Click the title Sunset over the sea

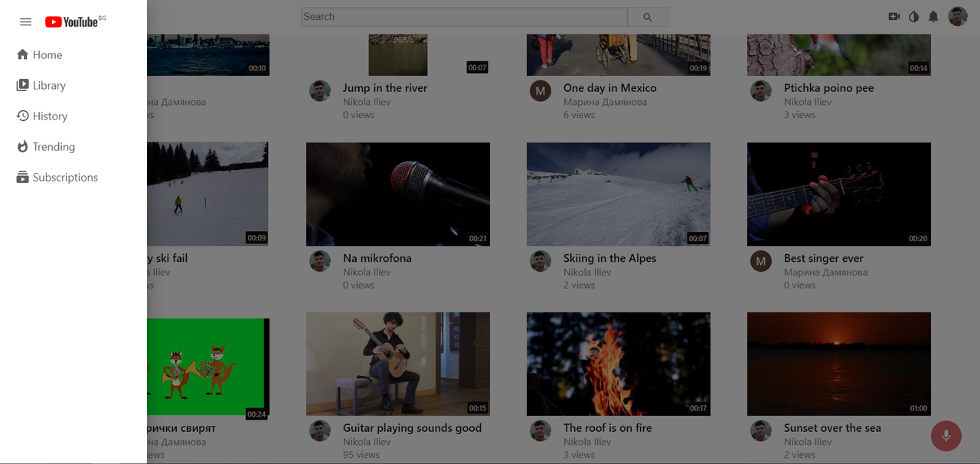coord(832,428)
